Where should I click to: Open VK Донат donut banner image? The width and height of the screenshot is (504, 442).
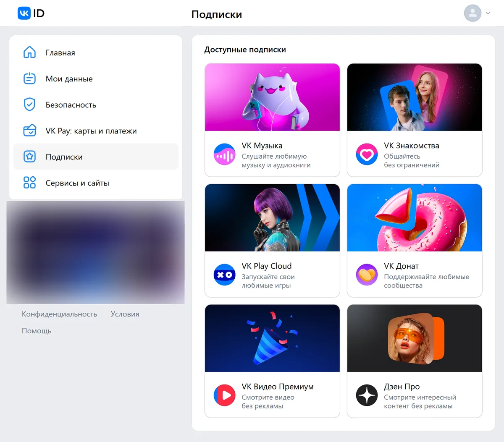[415, 218]
